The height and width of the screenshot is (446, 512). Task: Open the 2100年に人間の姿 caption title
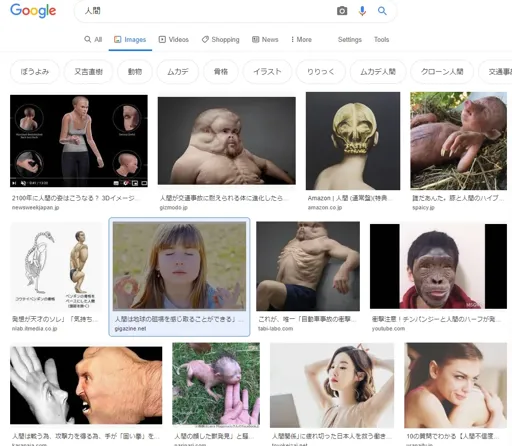coord(75,198)
